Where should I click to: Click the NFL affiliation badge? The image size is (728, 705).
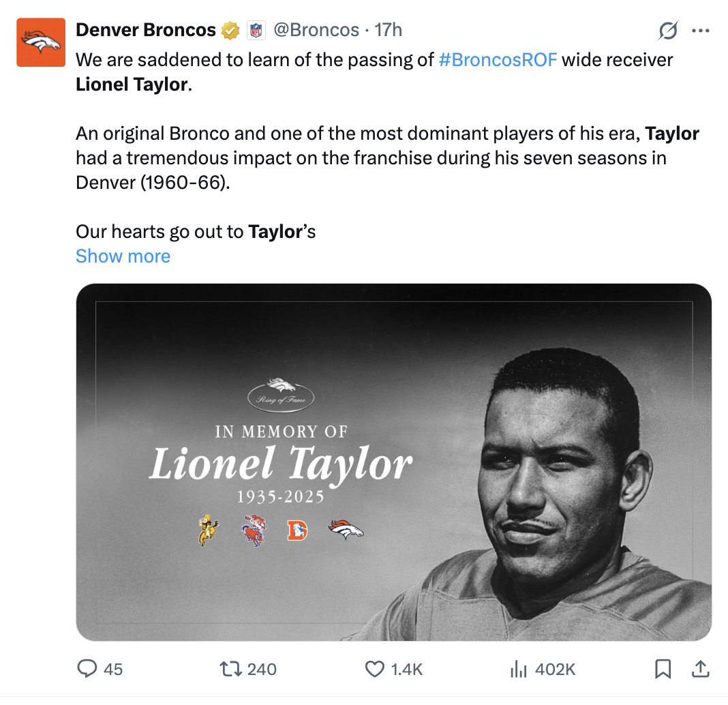pos(255,31)
